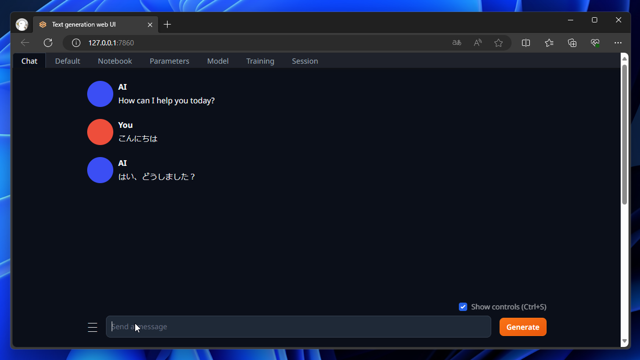The height and width of the screenshot is (360, 640).
Task: Go to the Model tab
Action: pos(218,61)
